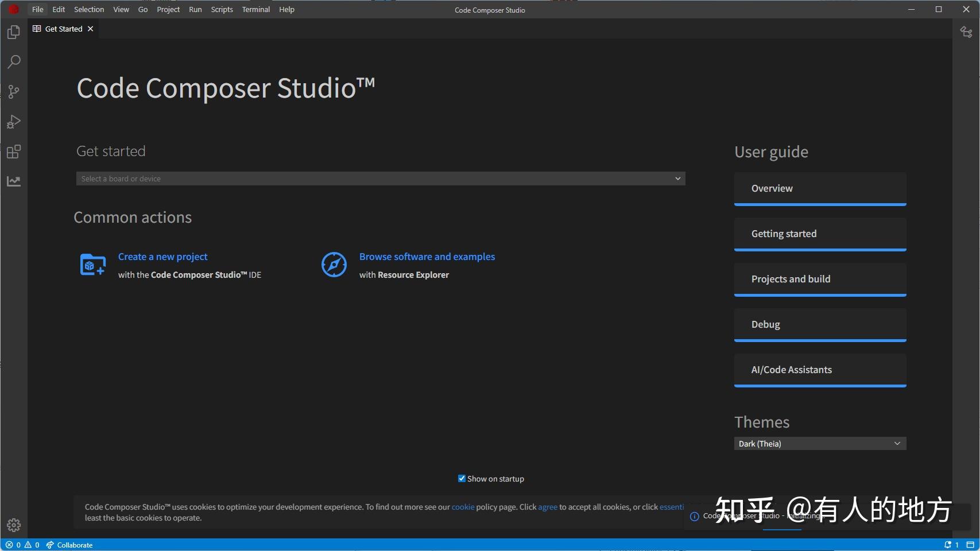The height and width of the screenshot is (551, 980).
Task: Toggle the bottom panel layout icon
Action: click(x=970, y=545)
